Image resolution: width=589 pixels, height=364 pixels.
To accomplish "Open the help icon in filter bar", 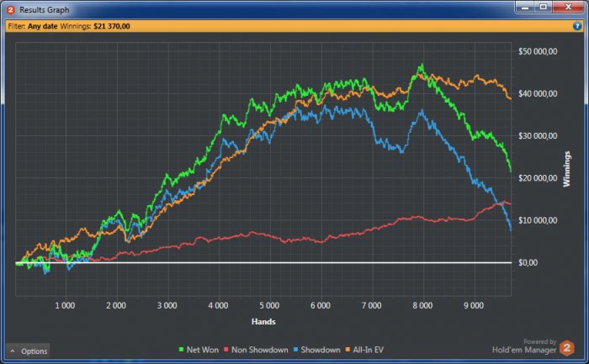I will pos(577,26).
